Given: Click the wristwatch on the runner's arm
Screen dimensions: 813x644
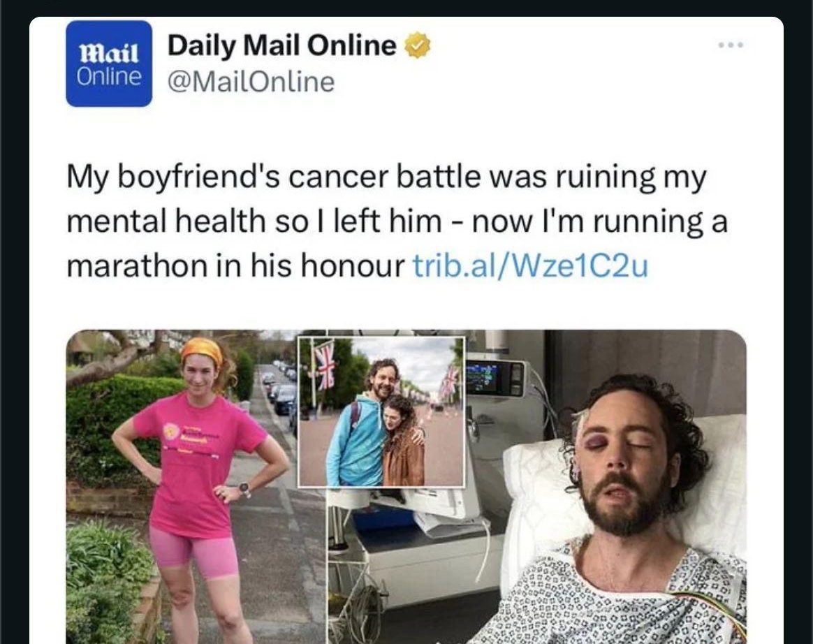Looking at the screenshot, I should (x=244, y=488).
